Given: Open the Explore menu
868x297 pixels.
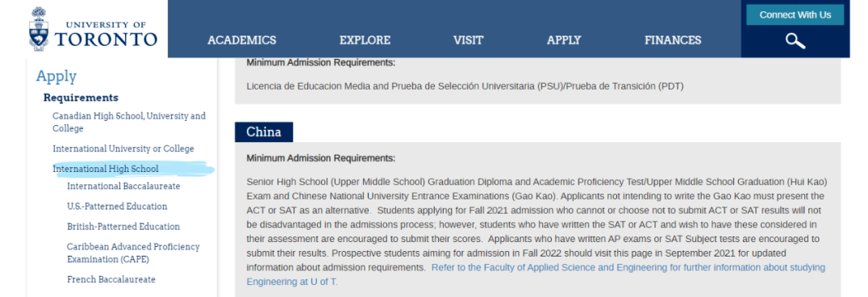Looking at the screenshot, I should point(365,40).
